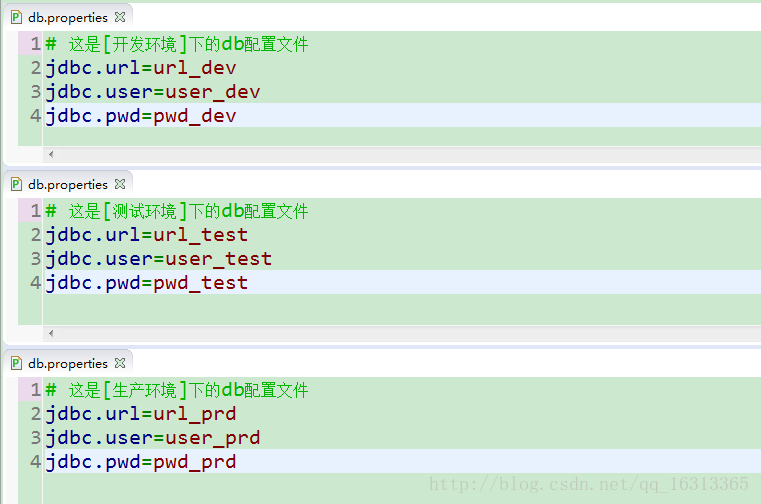Close the middle db.properties tab
The image size is (761, 504).
pyautogui.click(x=120, y=185)
